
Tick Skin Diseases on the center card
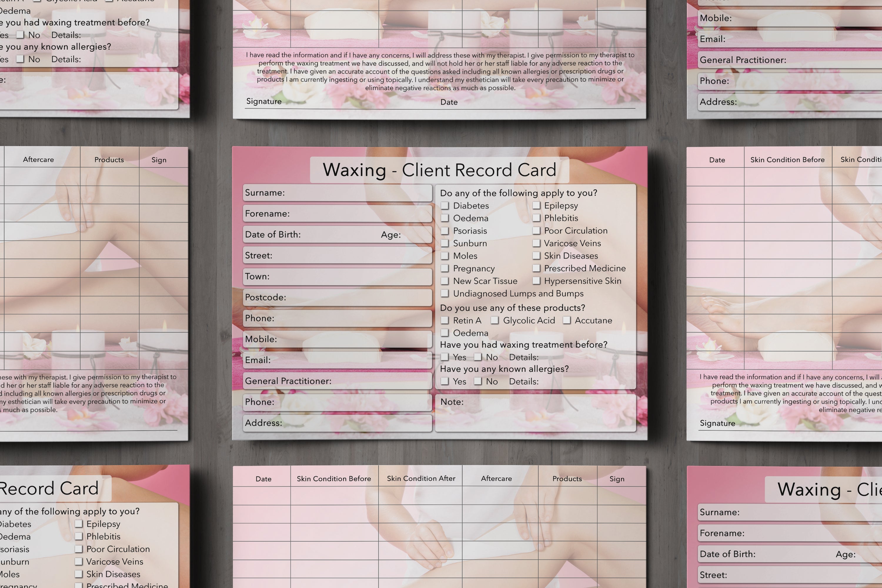click(537, 255)
